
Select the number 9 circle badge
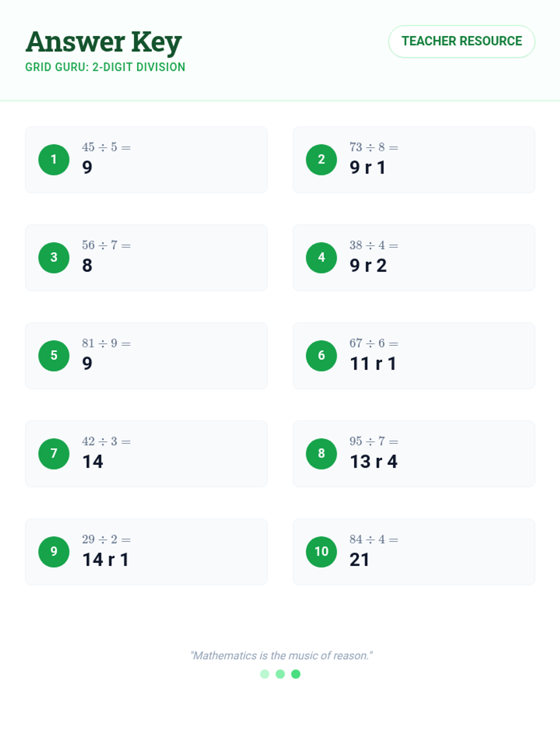pos(54,552)
